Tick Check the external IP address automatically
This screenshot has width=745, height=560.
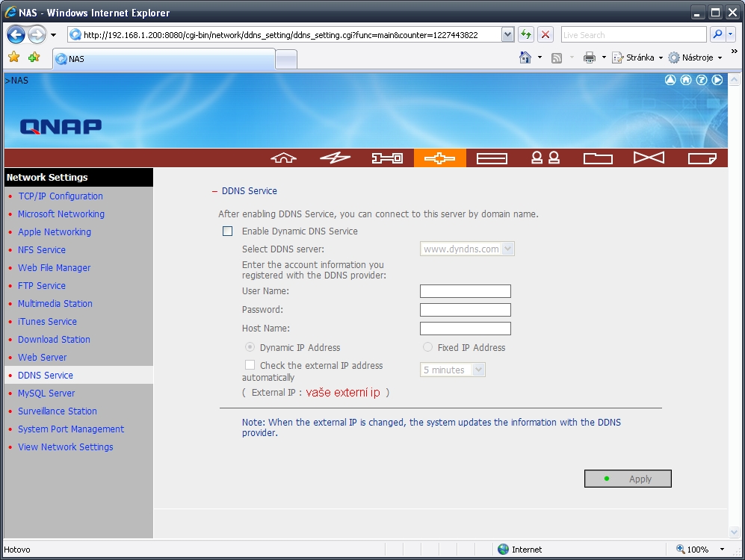250,365
